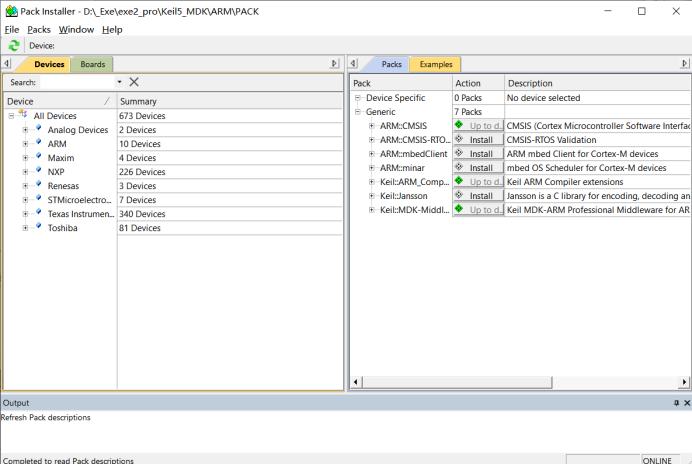The height and width of the screenshot is (465, 692).
Task: Click Up to date button for Keil::ARM_Compiler
Action: pos(479,182)
